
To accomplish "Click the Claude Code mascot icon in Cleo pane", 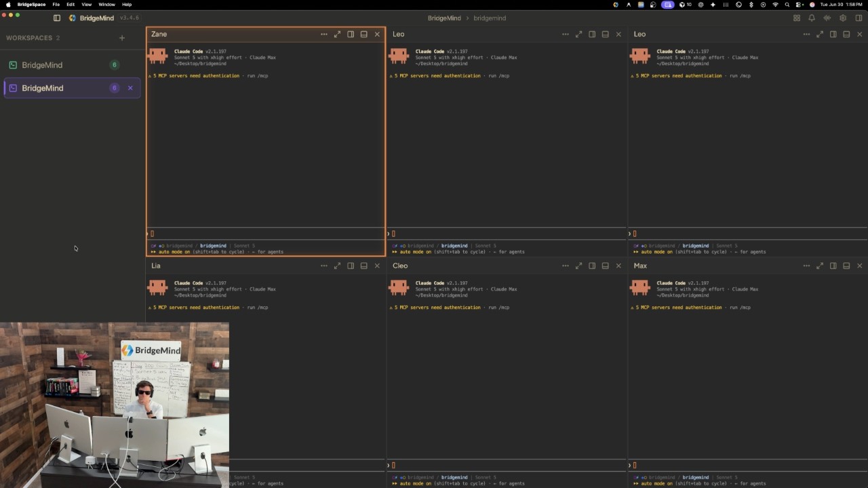I will click(x=399, y=288).
